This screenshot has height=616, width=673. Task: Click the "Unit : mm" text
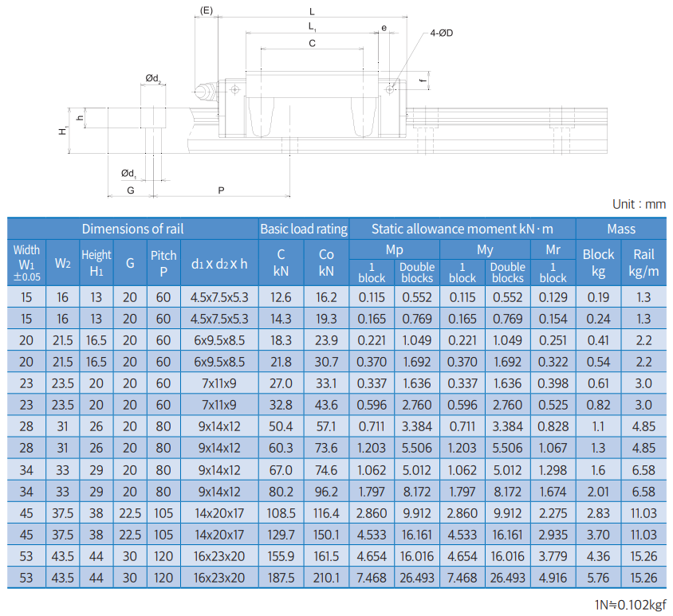click(x=638, y=204)
